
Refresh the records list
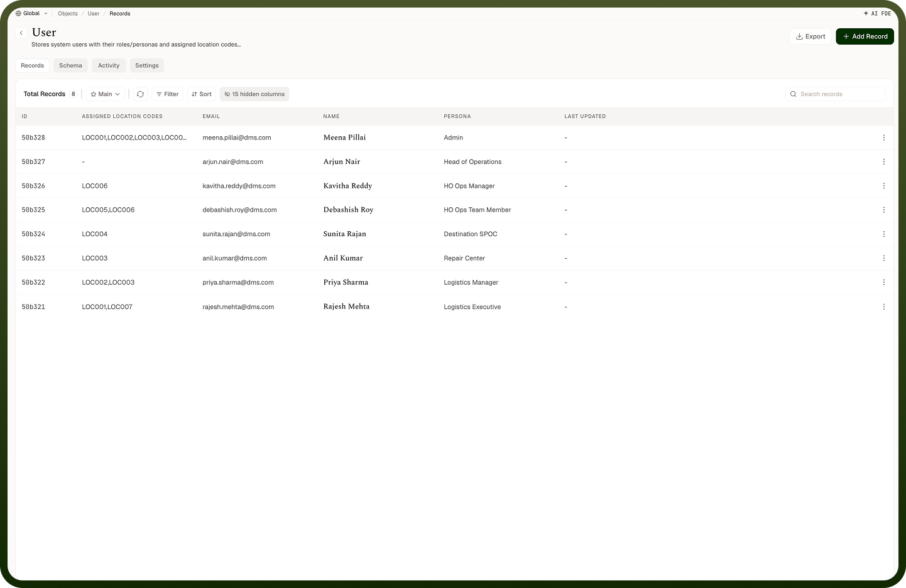tap(140, 94)
